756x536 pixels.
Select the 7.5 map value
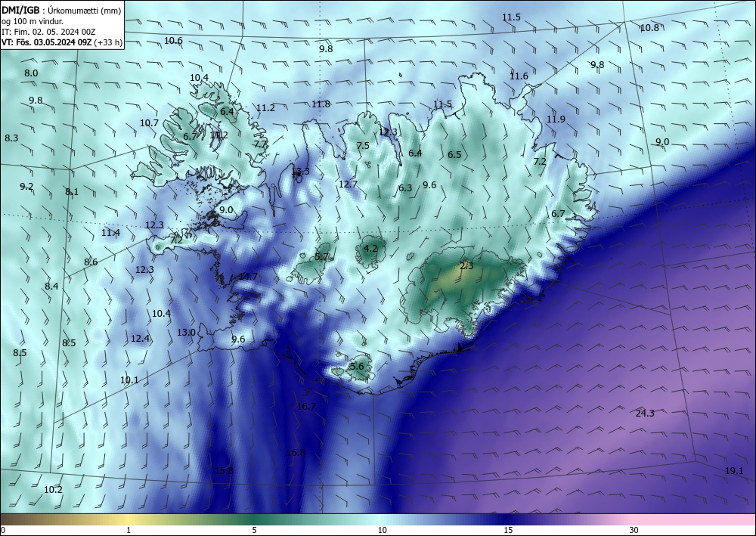tap(363, 146)
